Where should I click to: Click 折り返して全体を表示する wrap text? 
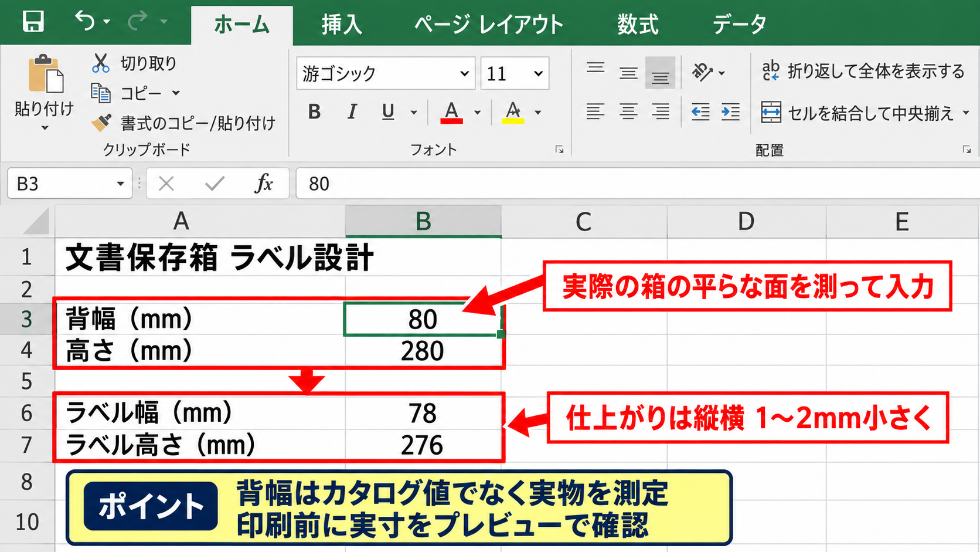863,71
